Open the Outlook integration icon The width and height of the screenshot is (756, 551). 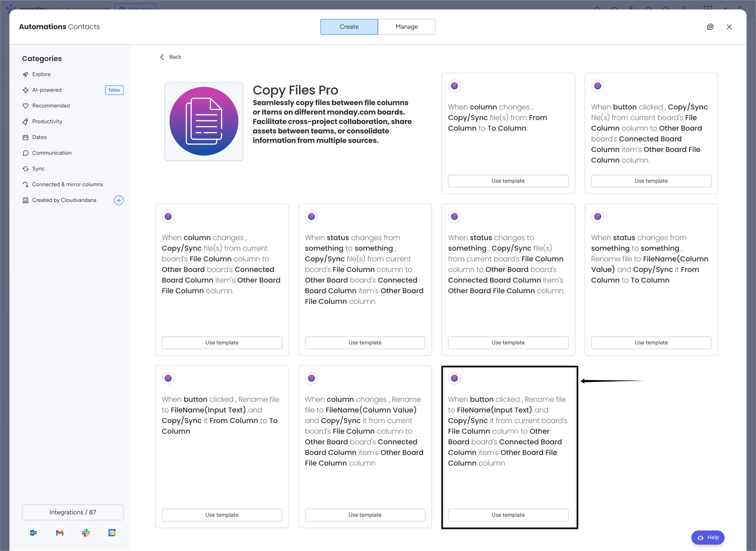34,533
